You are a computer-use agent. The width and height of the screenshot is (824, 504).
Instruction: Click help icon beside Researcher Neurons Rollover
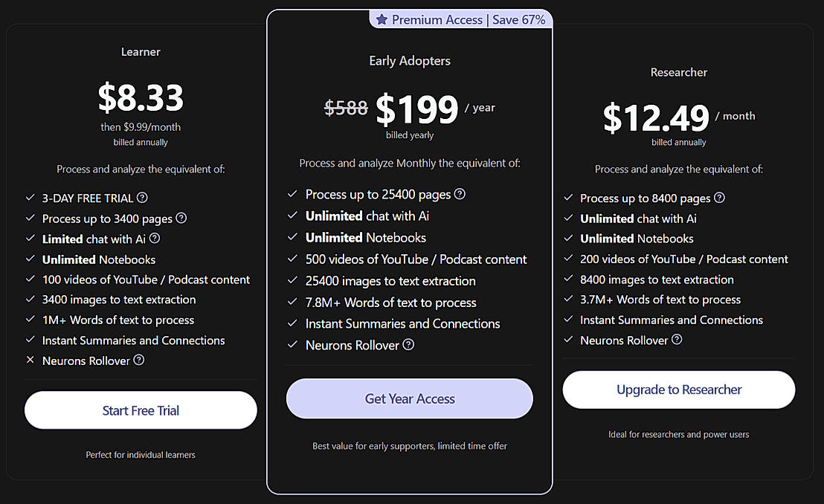click(677, 340)
